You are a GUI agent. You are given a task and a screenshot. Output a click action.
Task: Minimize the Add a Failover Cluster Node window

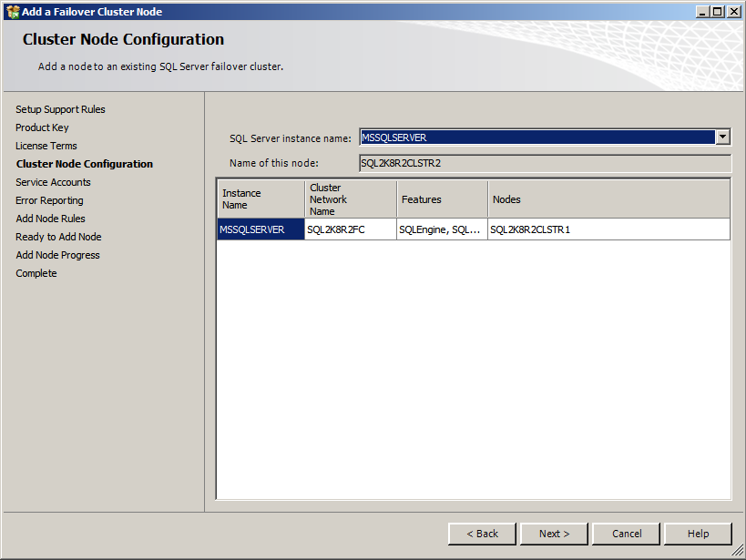point(702,12)
